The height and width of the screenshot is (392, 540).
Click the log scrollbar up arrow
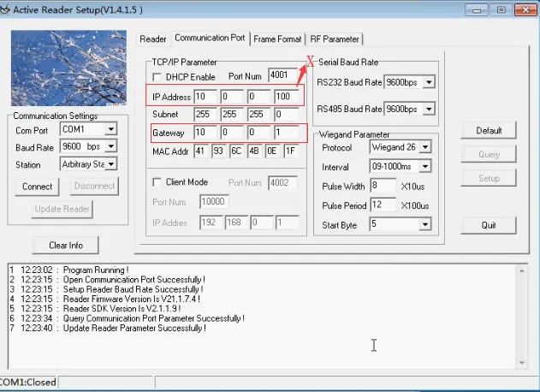pos(522,270)
